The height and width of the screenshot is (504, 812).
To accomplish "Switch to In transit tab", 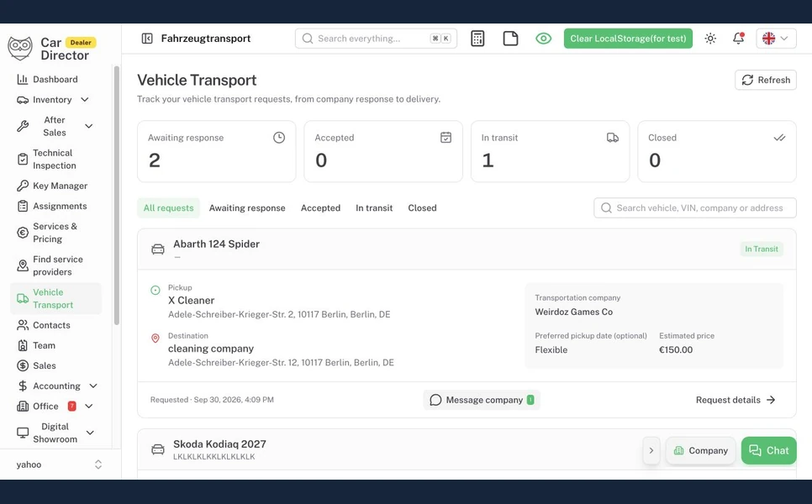I will (x=374, y=208).
